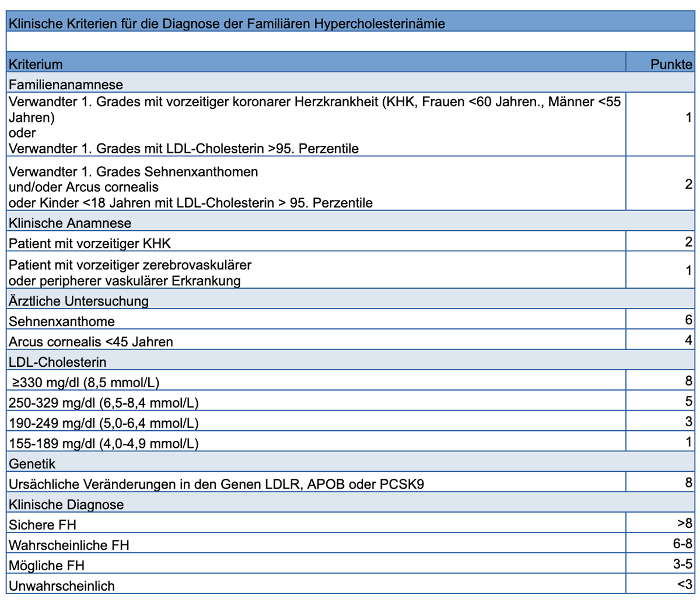
Task: Click the Ärztliche Untersuchung section heading
Action: pyautogui.click(x=79, y=301)
